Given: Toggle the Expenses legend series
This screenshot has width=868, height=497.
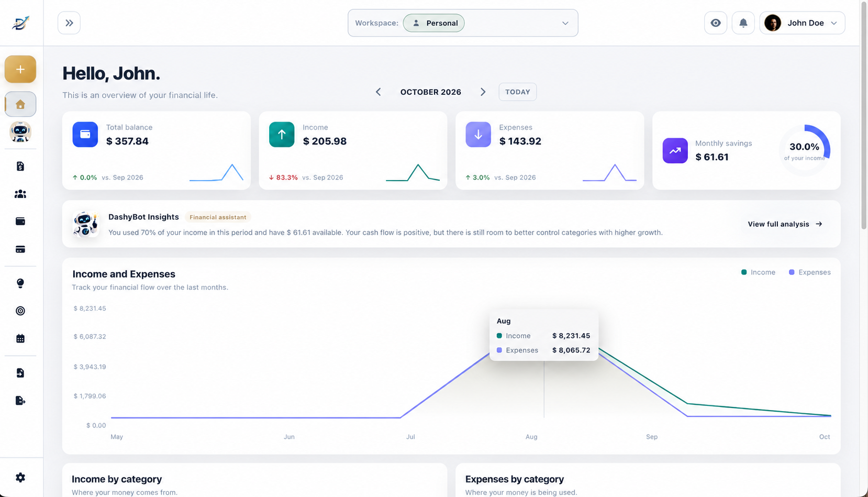Looking at the screenshot, I should click(x=810, y=272).
